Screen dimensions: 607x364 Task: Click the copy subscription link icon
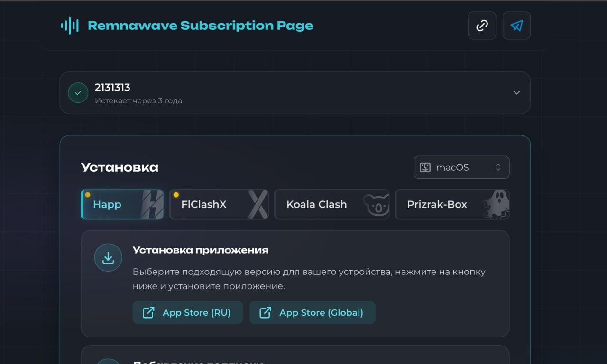(x=482, y=26)
